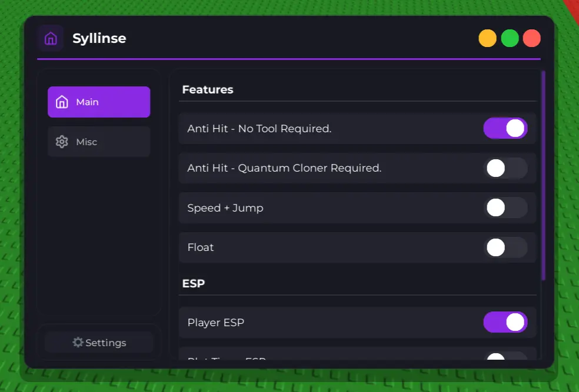Switch to the Misc tab label

tap(86, 142)
